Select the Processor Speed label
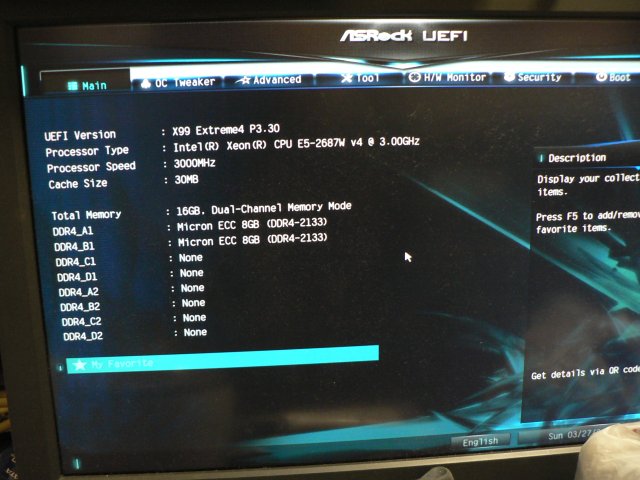This screenshot has height=480, width=640. point(91,167)
